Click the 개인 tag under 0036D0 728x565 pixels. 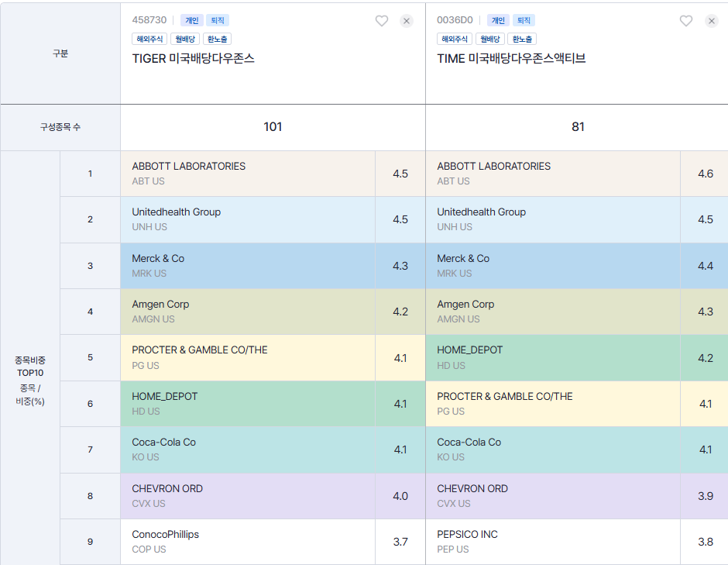tap(498, 20)
